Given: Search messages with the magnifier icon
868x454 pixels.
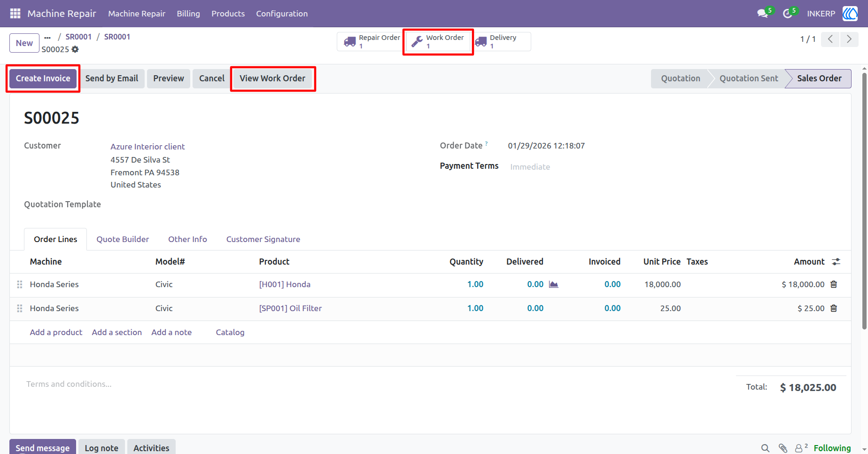Looking at the screenshot, I should click(x=765, y=448).
